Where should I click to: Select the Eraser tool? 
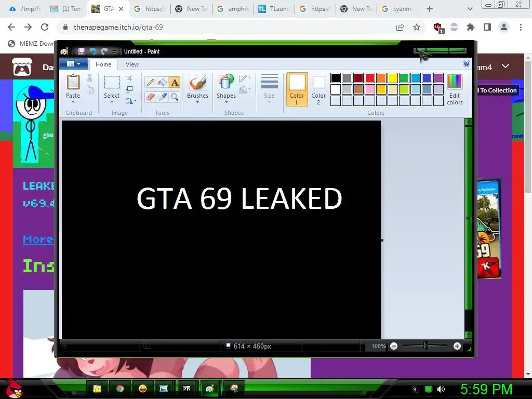(x=150, y=97)
